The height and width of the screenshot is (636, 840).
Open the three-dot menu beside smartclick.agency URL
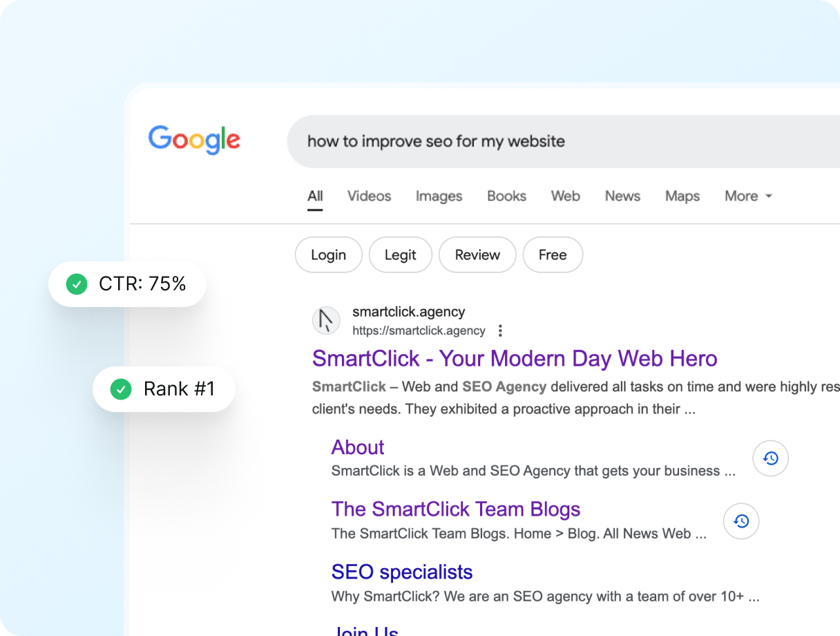tap(501, 330)
